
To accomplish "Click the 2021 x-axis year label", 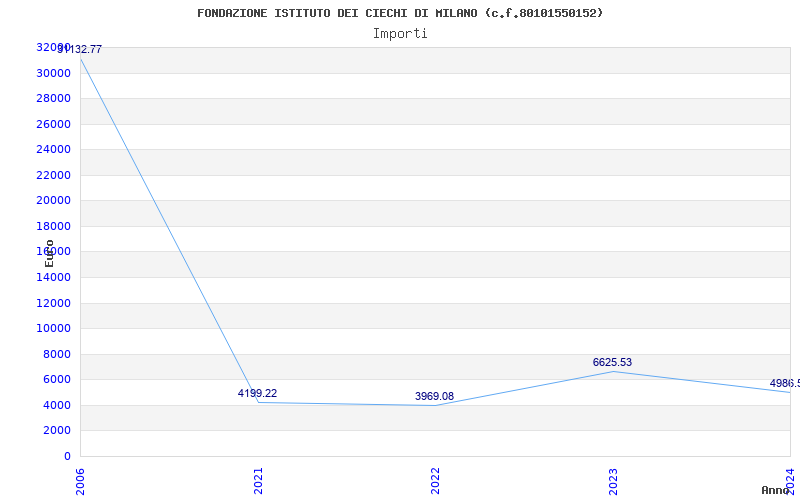I will coord(258,482).
